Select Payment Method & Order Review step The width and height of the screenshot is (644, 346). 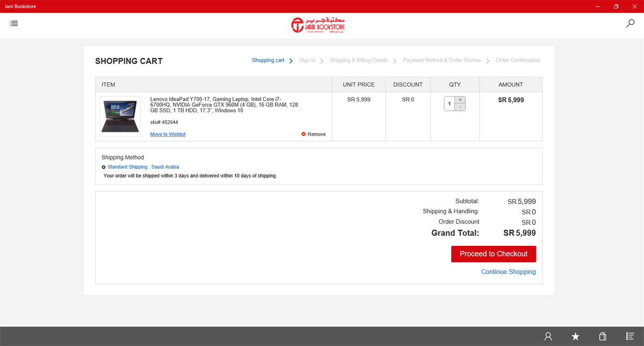pyautogui.click(x=442, y=60)
